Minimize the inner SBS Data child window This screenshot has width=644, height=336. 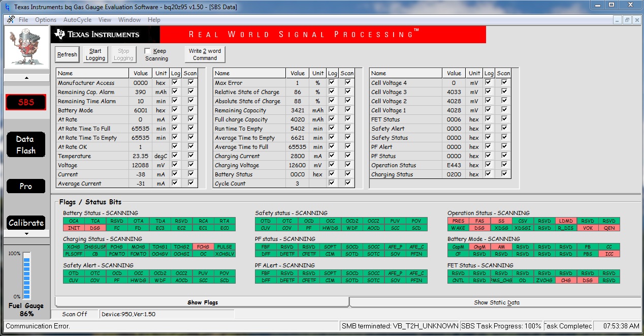pos(618,20)
